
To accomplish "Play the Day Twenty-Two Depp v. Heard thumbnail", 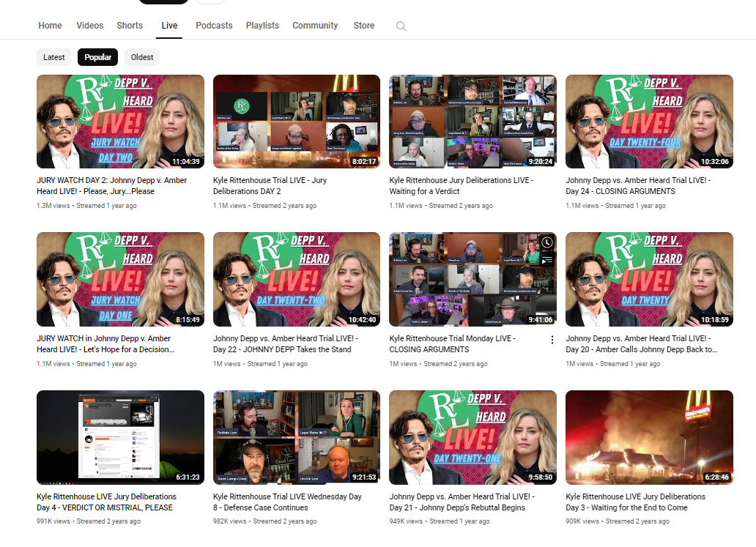I will [x=297, y=280].
